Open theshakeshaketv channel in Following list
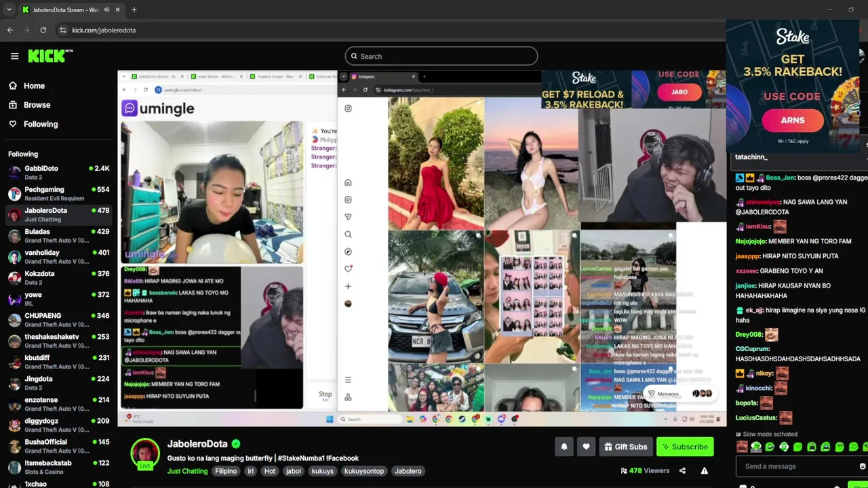 coord(58,340)
